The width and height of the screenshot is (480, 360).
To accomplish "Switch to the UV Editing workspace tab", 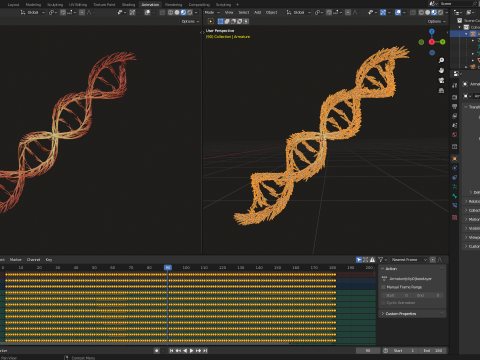I will coord(78,4).
